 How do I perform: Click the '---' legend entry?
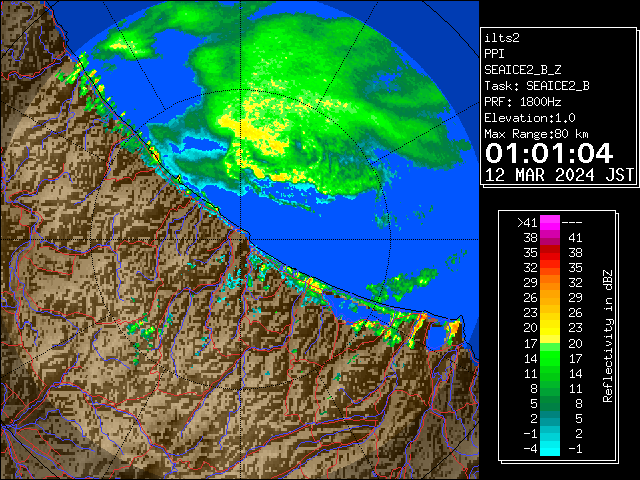pos(572,223)
